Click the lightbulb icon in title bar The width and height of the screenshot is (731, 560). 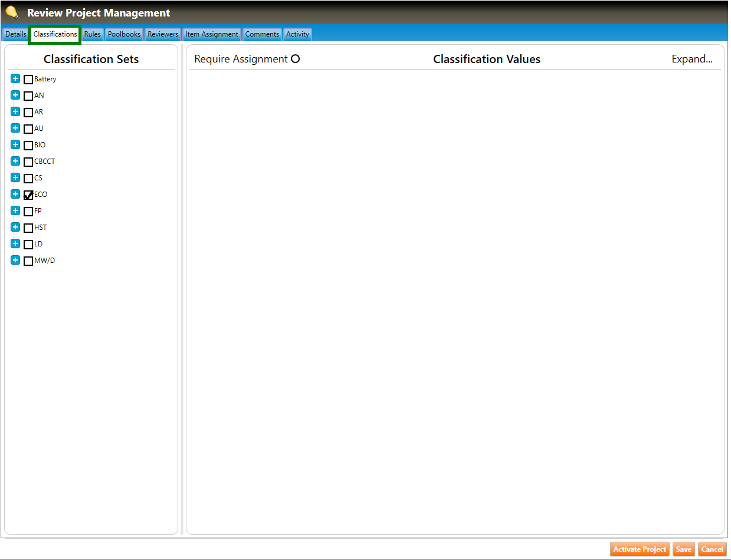pyautogui.click(x=12, y=12)
